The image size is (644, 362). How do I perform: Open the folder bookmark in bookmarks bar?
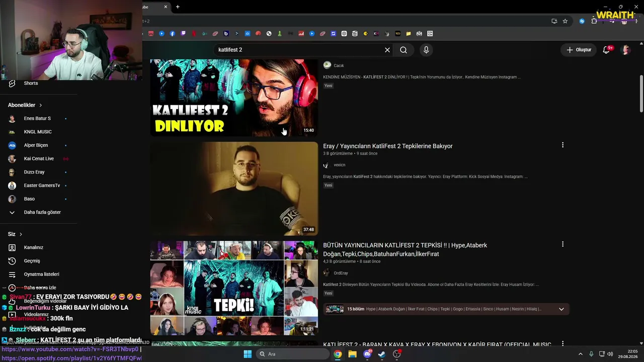pos(409,34)
